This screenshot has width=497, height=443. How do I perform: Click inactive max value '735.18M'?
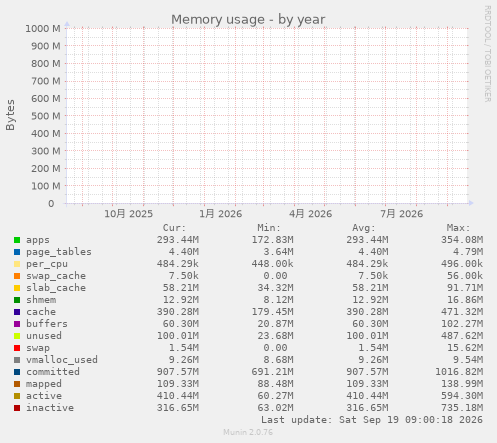[462, 408]
